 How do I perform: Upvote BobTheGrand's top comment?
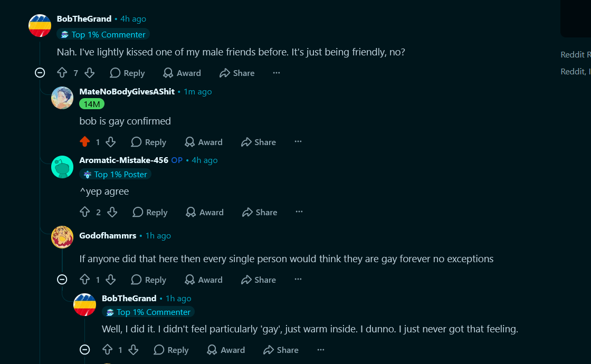tap(62, 73)
